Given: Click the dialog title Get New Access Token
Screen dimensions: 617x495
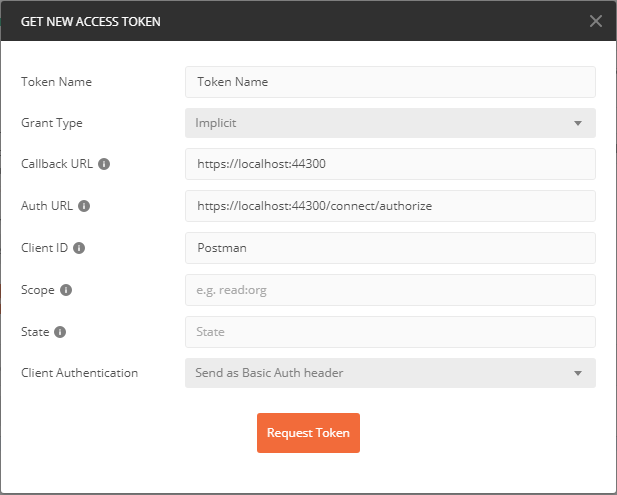Looking at the screenshot, I should tap(91, 21).
